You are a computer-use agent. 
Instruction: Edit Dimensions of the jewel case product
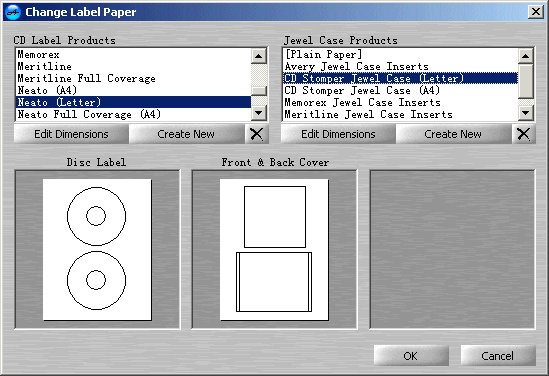[338, 134]
